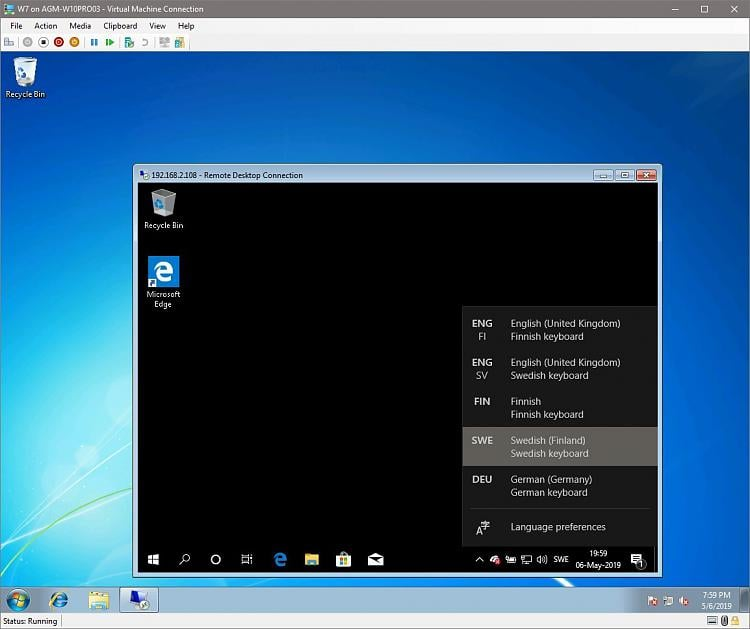Screen dimensions: 750x629
Task: Select Swedish (Finland) Swedish keyboard
Action: [x=560, y=447]
